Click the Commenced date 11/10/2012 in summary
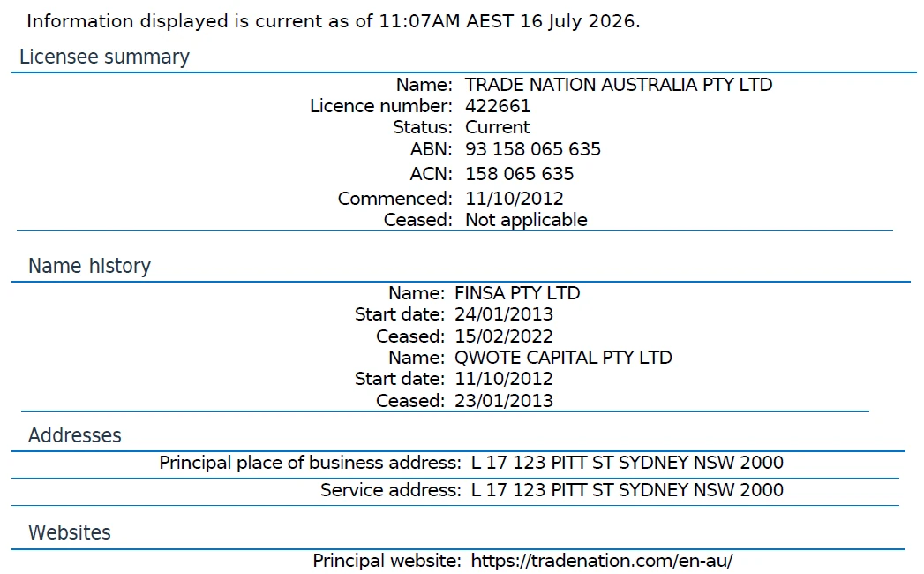 (514, 199)
